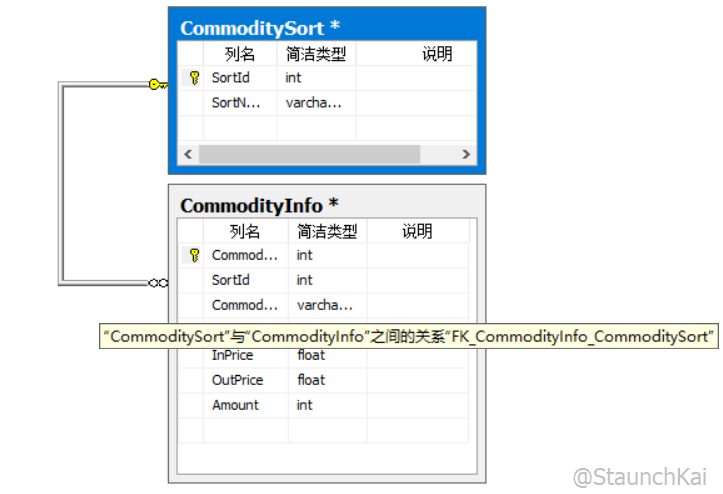Image resolution: width=723 pixels, height=494 pixels.
Task: Select the infinity endpoint of the relationship line
Action: click(158, 283)
